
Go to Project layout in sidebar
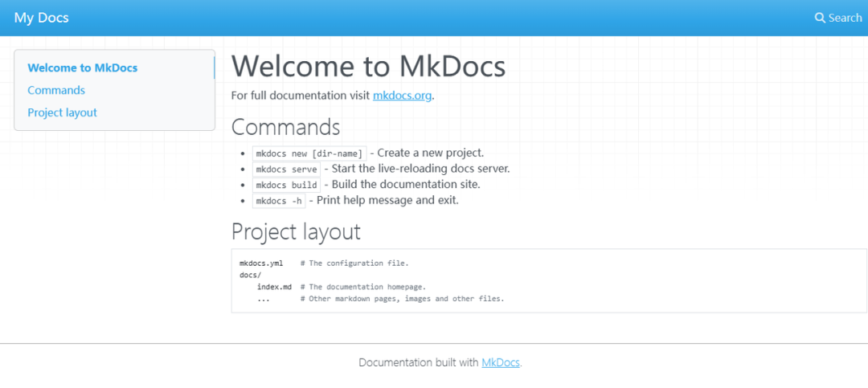(x=62, y=112)
